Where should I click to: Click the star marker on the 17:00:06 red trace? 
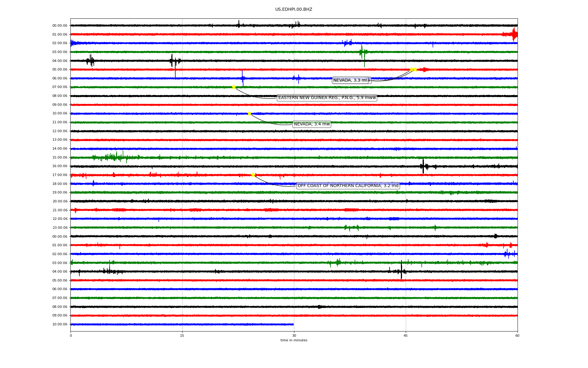click(x=253, y=175)
